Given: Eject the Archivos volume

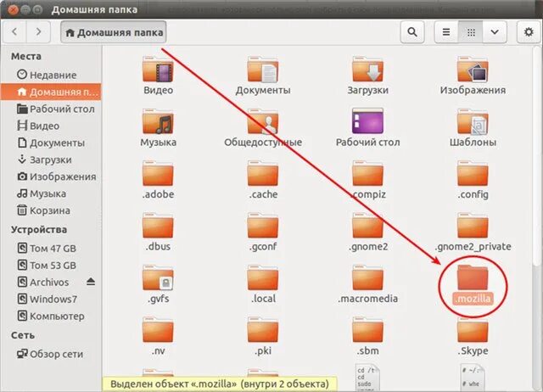Looking at the screenshot, I should (x=91, y=282).
